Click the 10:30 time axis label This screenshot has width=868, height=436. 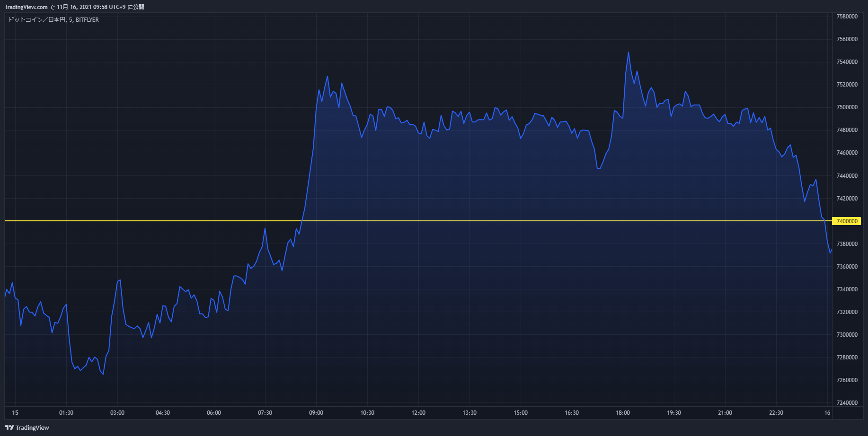pyautogui.click(x=367, y=413)
